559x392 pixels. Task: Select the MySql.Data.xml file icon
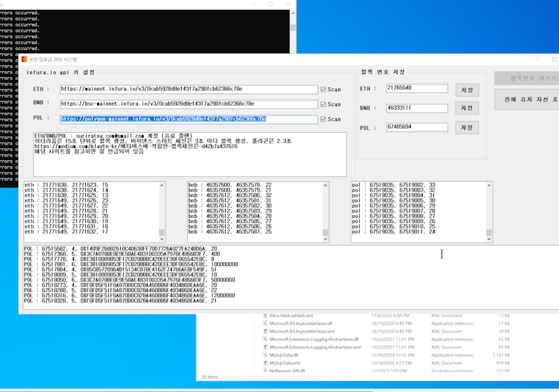tap(266, 363)
